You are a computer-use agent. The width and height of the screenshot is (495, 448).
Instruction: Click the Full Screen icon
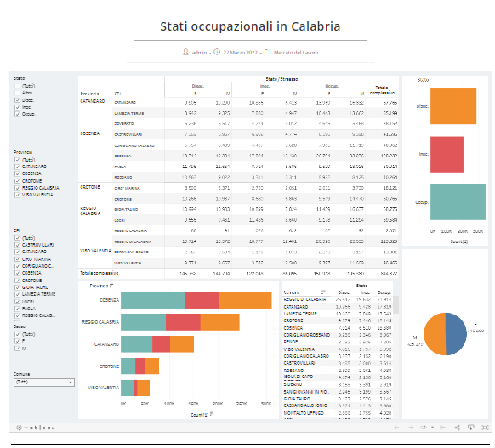click(x=485, y=428)
